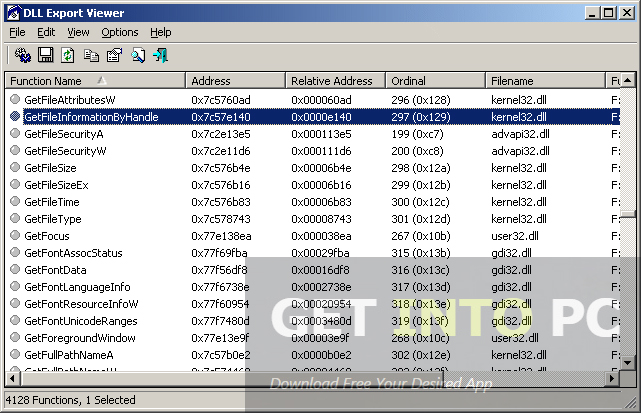The image size is (641, 413).
Task: Click the row icon beside GetFileSecurityA
Action: tap(15, 133)
